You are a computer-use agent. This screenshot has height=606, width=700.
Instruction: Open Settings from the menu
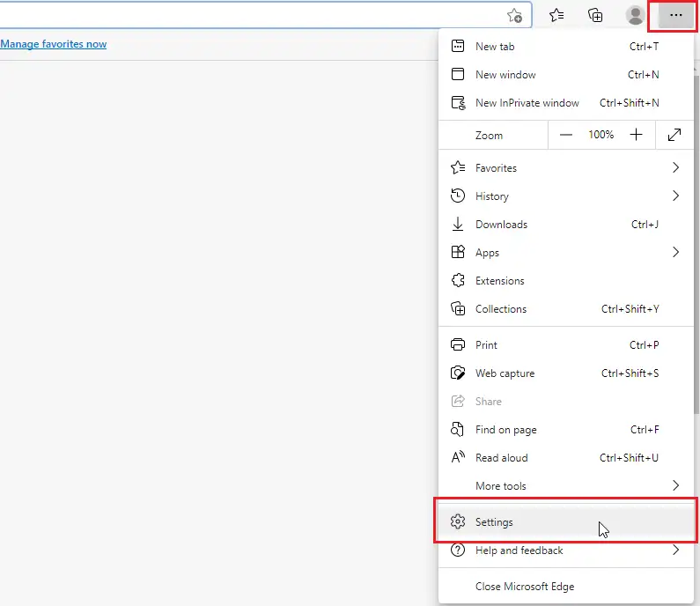pos(565,521)
